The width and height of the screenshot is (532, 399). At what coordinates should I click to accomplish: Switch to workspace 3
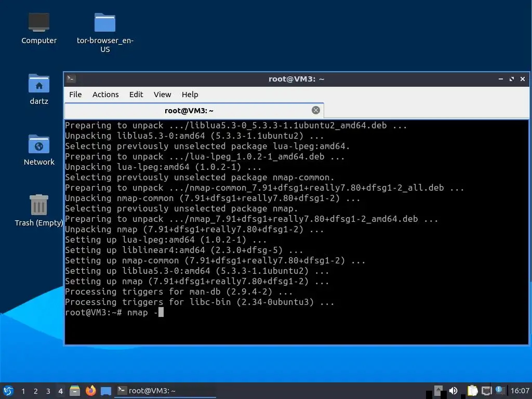(48, 391)
